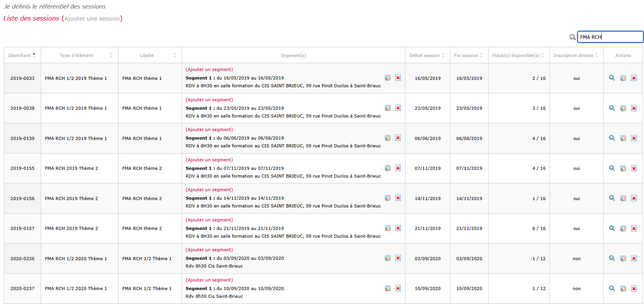Viewport: 644px width, 304px height.
Task: View details of session 2020-0237 with magnifier
Action: coord(612,288)
